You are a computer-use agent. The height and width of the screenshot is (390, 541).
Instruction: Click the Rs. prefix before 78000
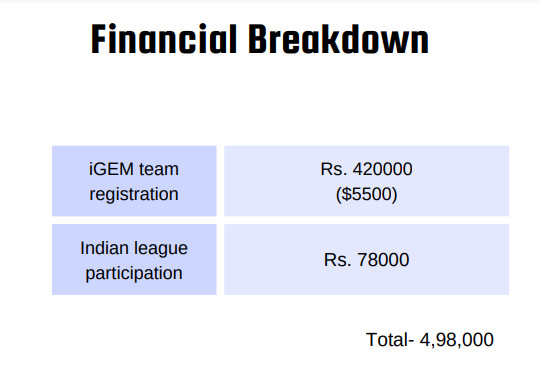(337, 260)
